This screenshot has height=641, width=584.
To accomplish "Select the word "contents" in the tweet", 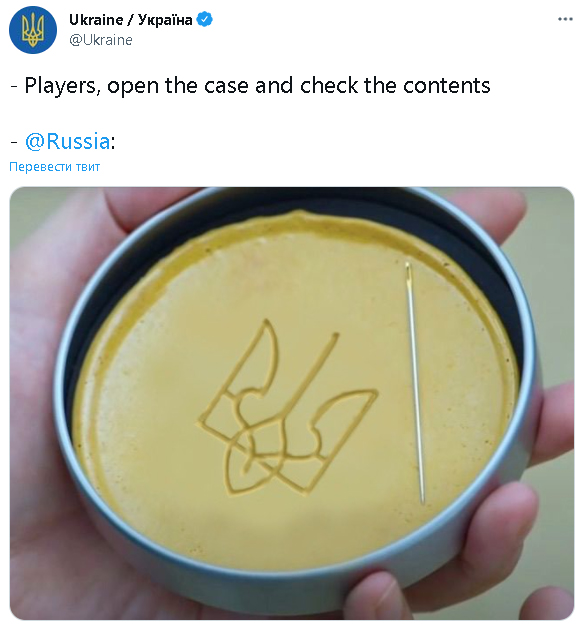I will (x=447, y=85).
